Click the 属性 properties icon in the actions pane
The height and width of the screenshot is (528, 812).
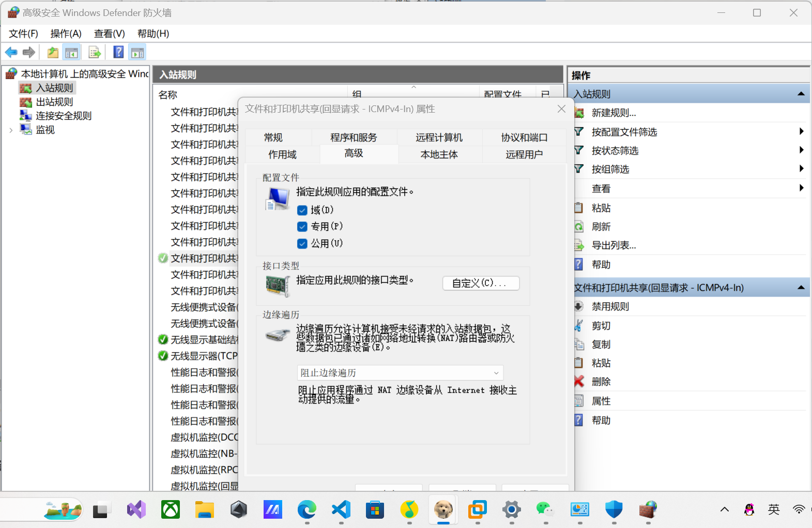click(x=579, y=401)
